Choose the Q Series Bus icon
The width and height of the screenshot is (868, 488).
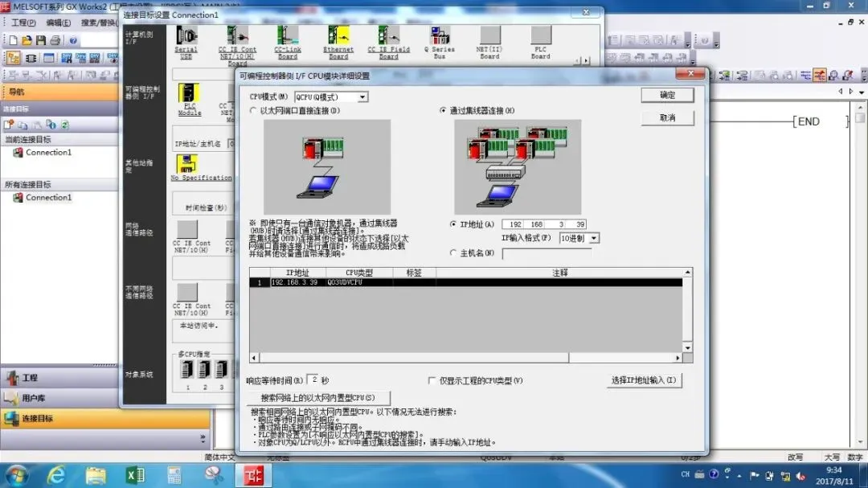[440, 36]
